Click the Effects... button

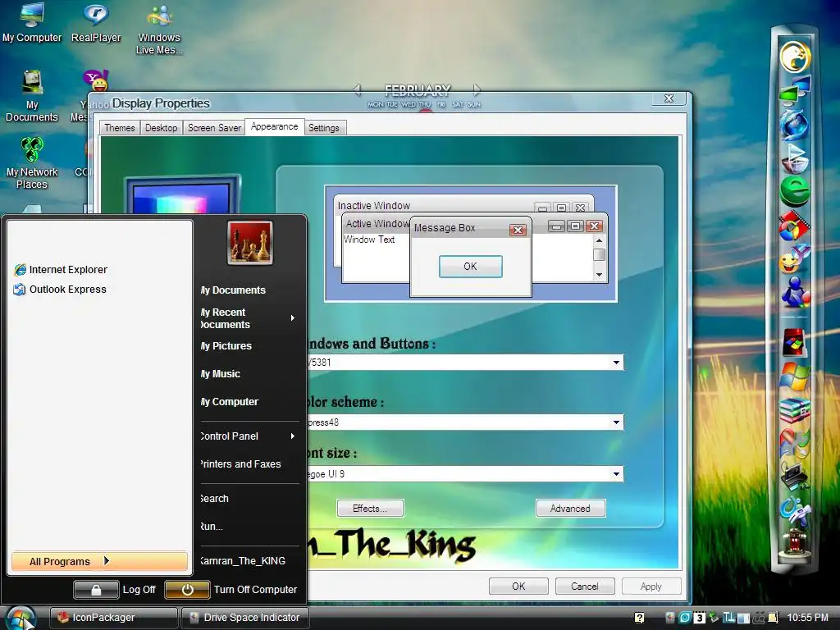(x=370, y=509)
